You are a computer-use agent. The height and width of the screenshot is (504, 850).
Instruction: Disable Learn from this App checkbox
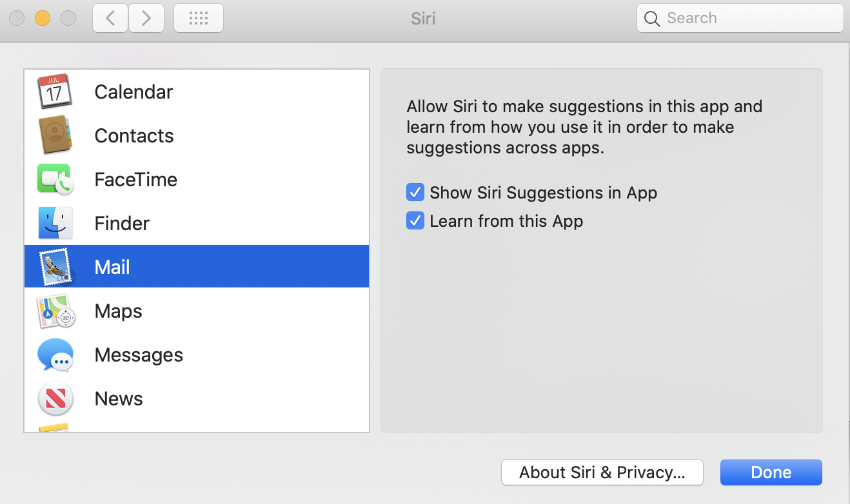(415, 221)
